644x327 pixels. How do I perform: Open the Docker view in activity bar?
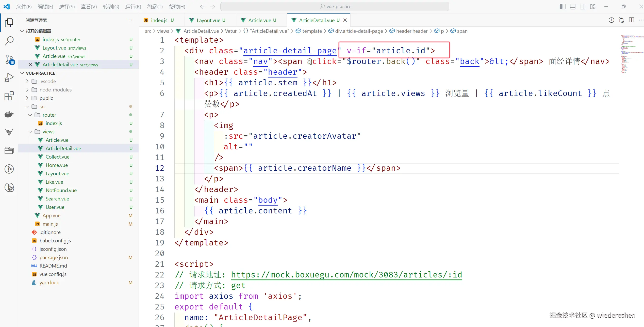point(9,114)
